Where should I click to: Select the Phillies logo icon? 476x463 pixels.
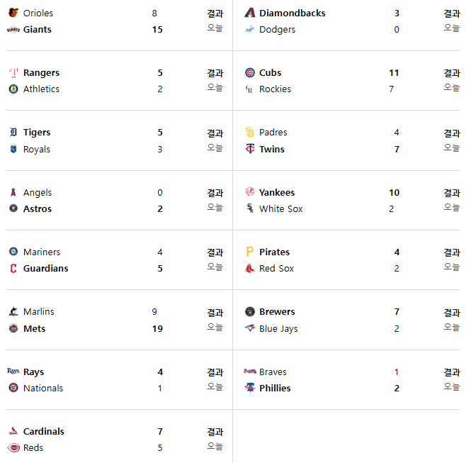coord(250,388)
